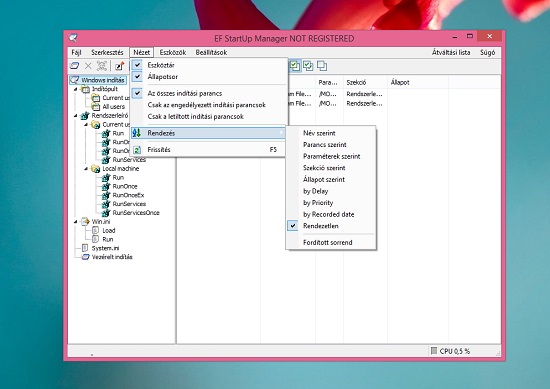Click the CPU indicator icon in status bar

pyautogui.click(x=434, y=350)
